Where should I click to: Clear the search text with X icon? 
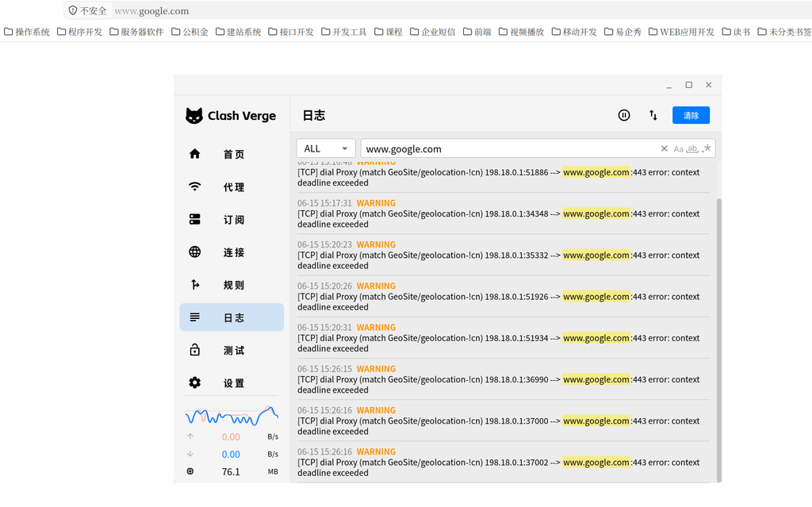point(665,149)
